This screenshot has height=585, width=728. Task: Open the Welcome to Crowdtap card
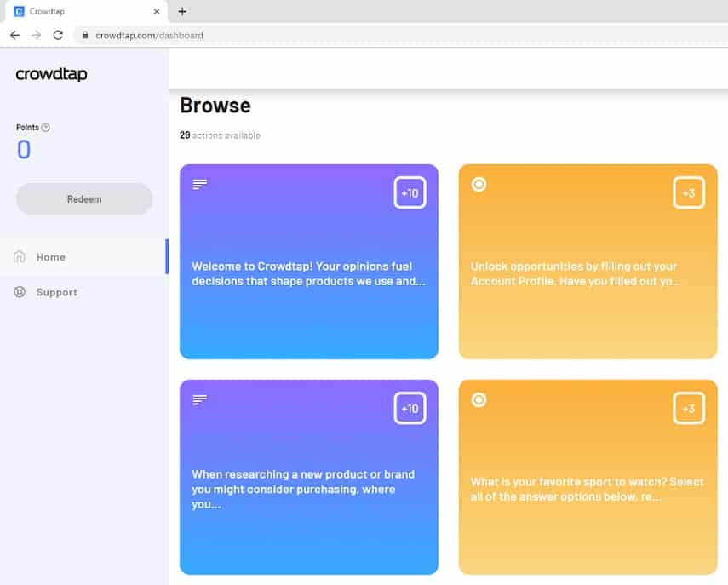(x=309, y=261)
